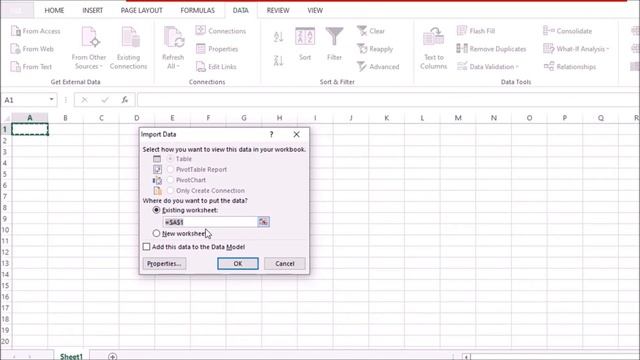This screenshot has width=640, height=360.
Task: Click the From Access icon
Action: (x=16, y=31)
